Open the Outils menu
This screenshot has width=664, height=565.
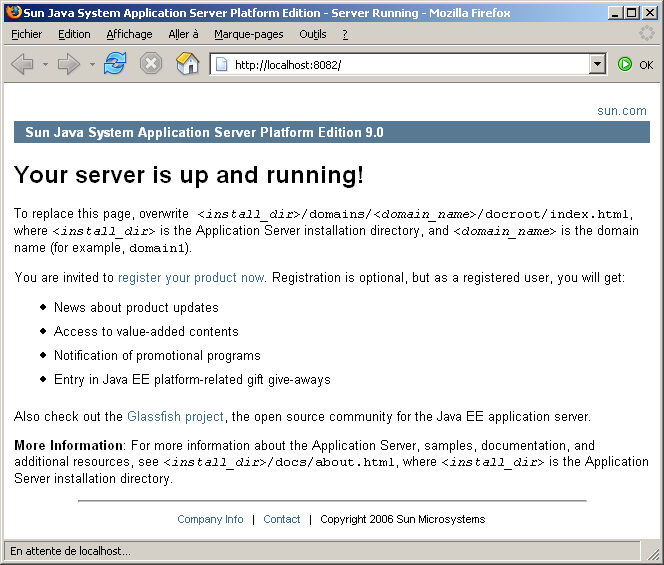(312, 34)
